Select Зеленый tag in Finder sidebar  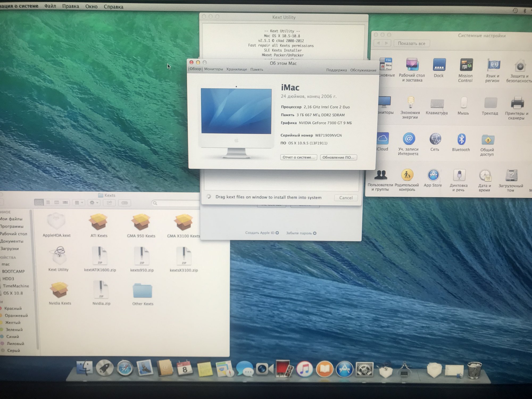click(12, 330)
